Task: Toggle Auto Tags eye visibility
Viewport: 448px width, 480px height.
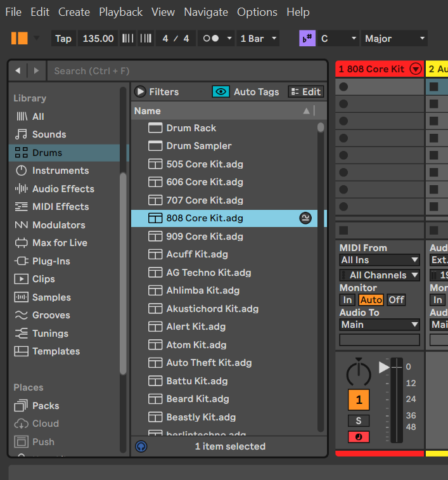Action: tap(221, 91)
